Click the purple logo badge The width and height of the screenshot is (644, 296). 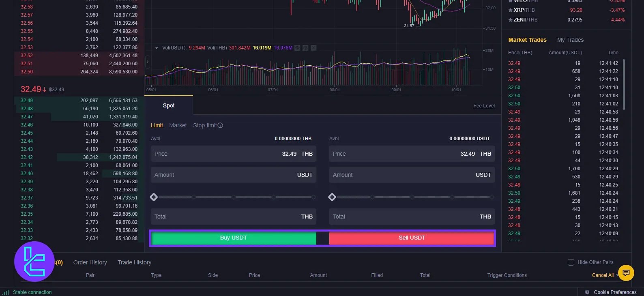(34, 262)
